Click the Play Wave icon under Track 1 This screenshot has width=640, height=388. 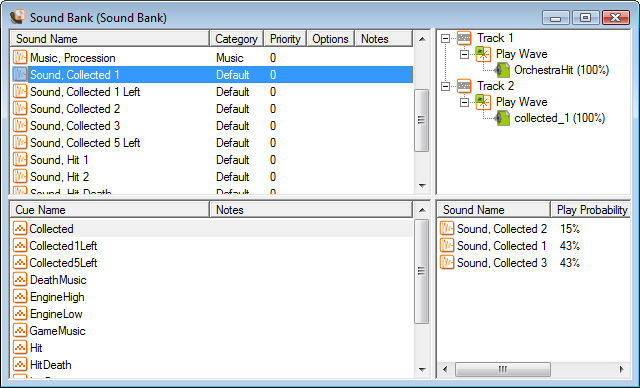(483, 54)
